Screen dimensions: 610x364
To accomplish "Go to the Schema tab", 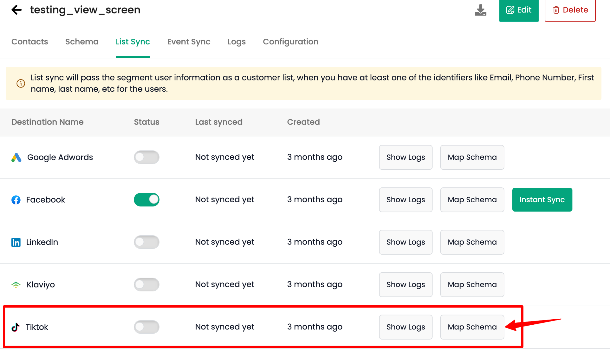I will point(82,42).
